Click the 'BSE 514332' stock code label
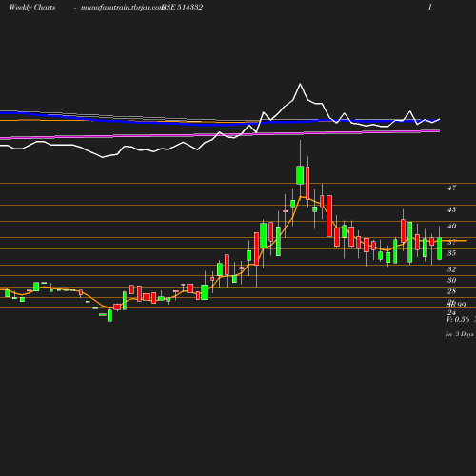This screenshot has height=476, width=476. point(183,8)
